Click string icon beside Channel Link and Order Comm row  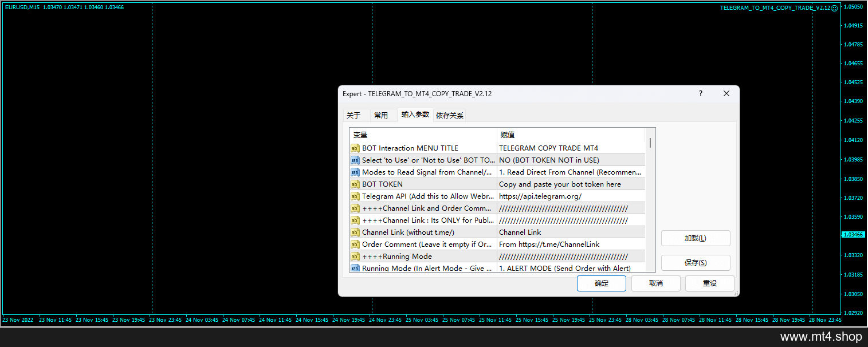click(x=355, y=208)
